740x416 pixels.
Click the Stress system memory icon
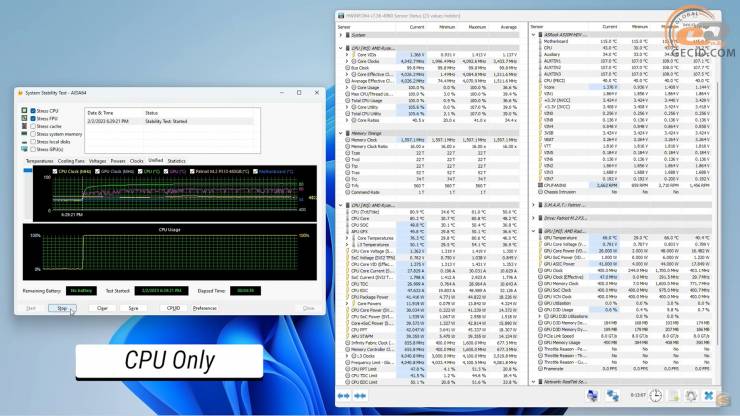click(25, 134)
